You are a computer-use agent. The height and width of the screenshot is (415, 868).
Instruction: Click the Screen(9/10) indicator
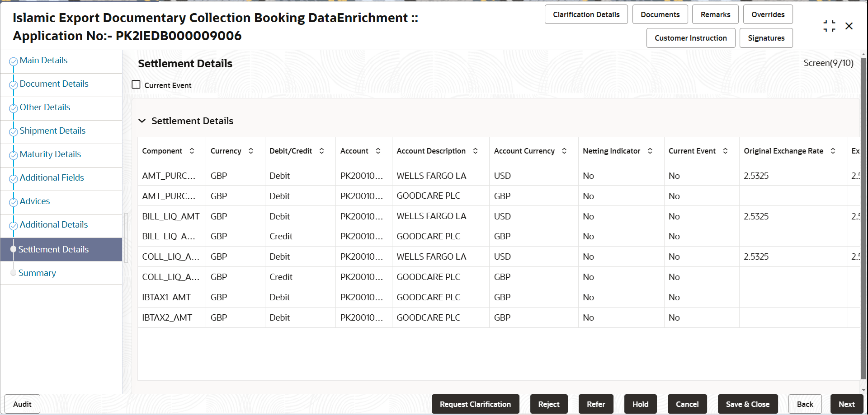pyautogui.click(x=828, y=63)
